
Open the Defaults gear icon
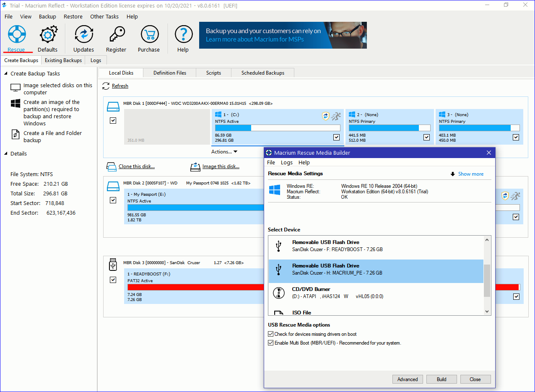point(48,34)
